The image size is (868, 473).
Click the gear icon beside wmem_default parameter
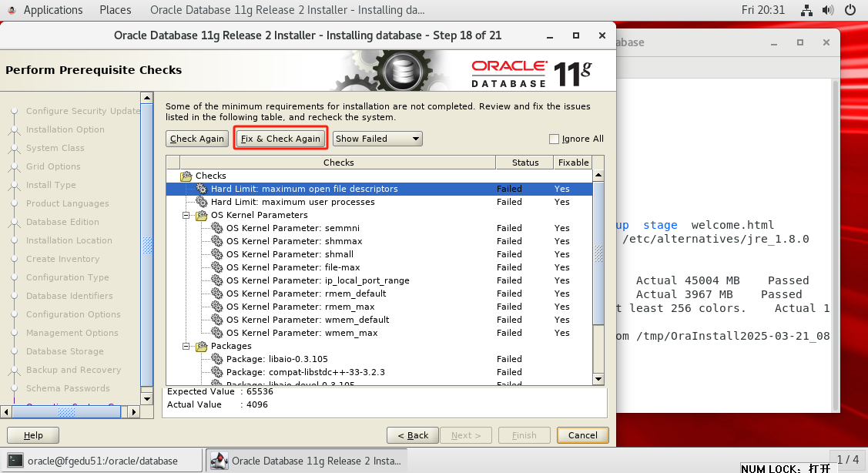pos(217,320)
